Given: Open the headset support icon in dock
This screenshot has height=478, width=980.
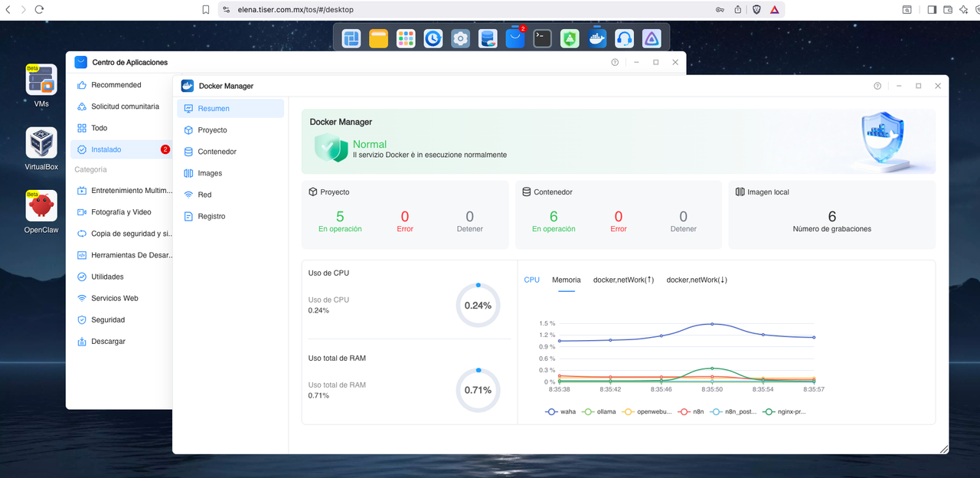Looking at the screenshot, I should coord(624,38).
